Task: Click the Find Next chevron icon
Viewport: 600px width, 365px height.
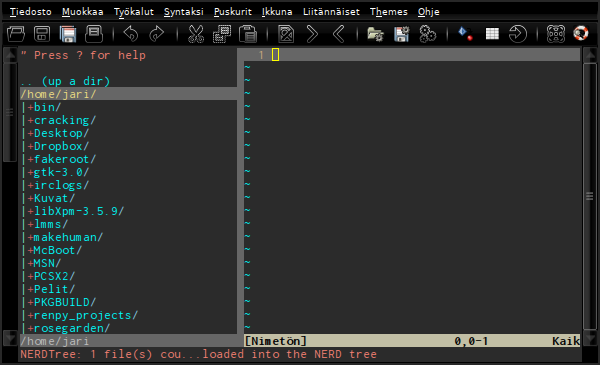Action: [312, 34]
